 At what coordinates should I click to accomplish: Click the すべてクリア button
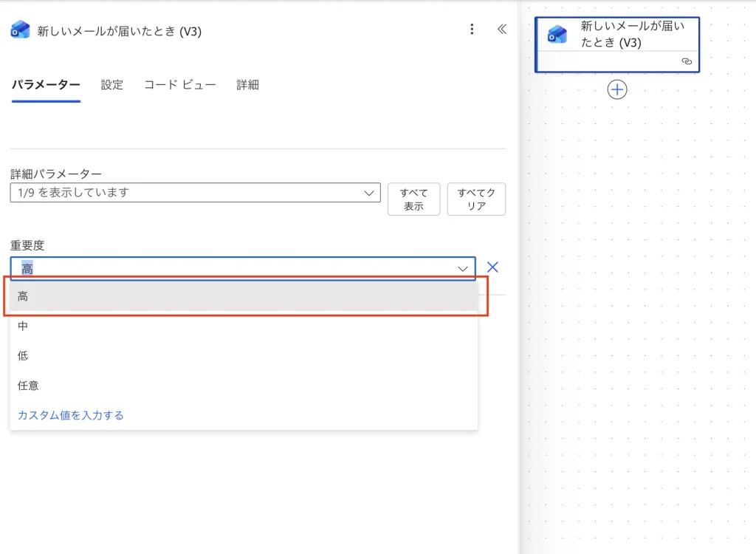pos(476,199)
